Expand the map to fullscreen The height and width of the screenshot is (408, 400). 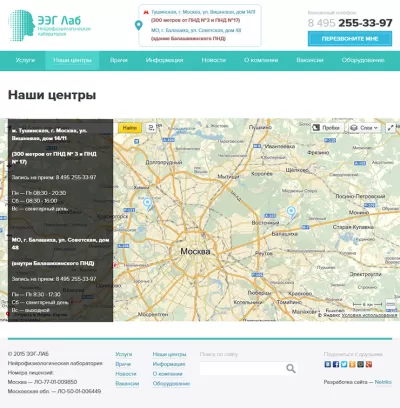point(391,128)
